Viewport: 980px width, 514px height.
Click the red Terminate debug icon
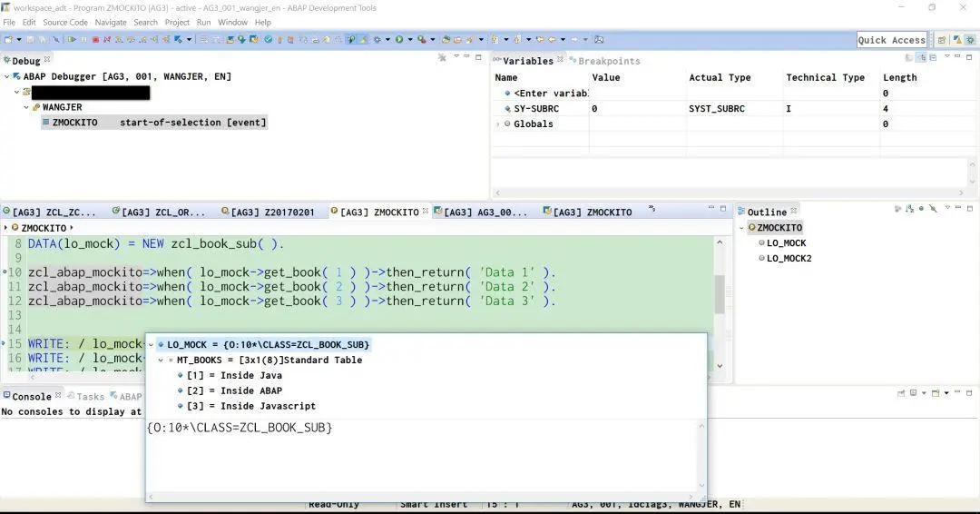pos(95,39)
